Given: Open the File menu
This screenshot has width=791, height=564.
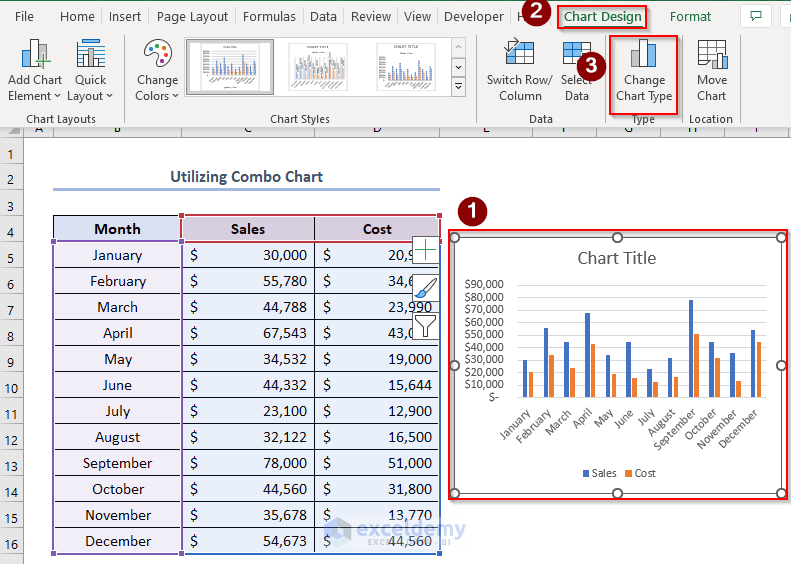Looking at the screenshot, I should [25, 16].
